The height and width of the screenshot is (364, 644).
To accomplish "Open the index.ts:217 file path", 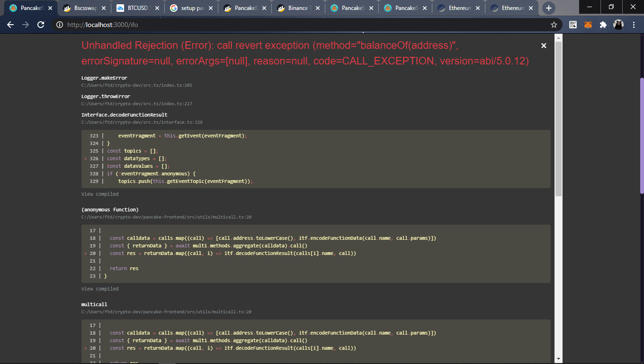I will pyautogui.click(x=136, y=103).
